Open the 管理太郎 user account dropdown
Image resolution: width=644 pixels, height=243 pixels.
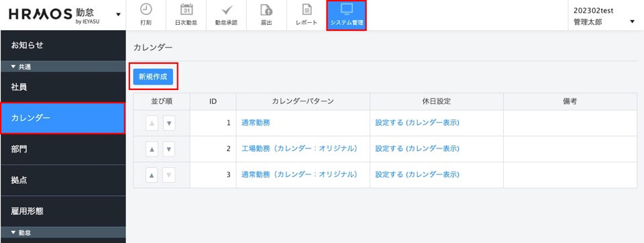pyautogui.click(x=632, y=21)
